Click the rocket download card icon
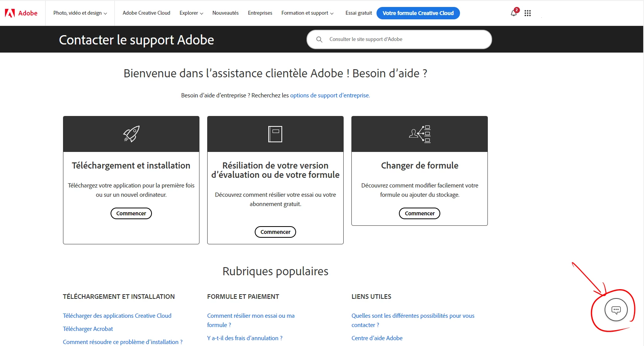The width and height of the screenshot is (644, 346). 131,134
